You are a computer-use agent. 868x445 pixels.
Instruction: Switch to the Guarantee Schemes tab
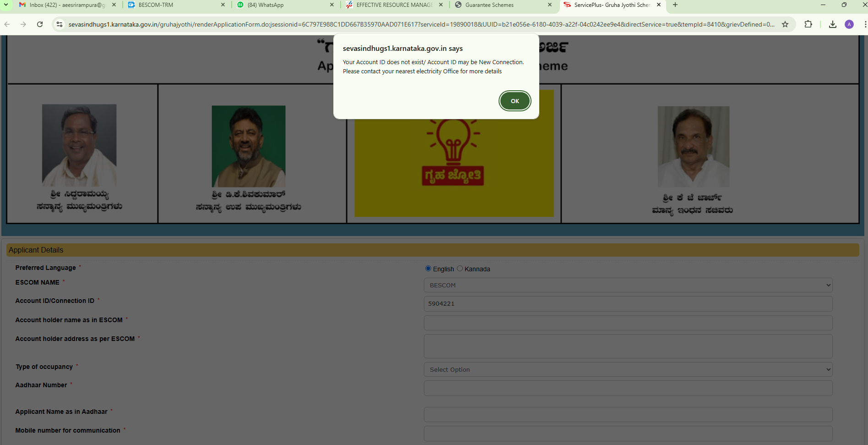pyautogui.click(x=503, y=5)
